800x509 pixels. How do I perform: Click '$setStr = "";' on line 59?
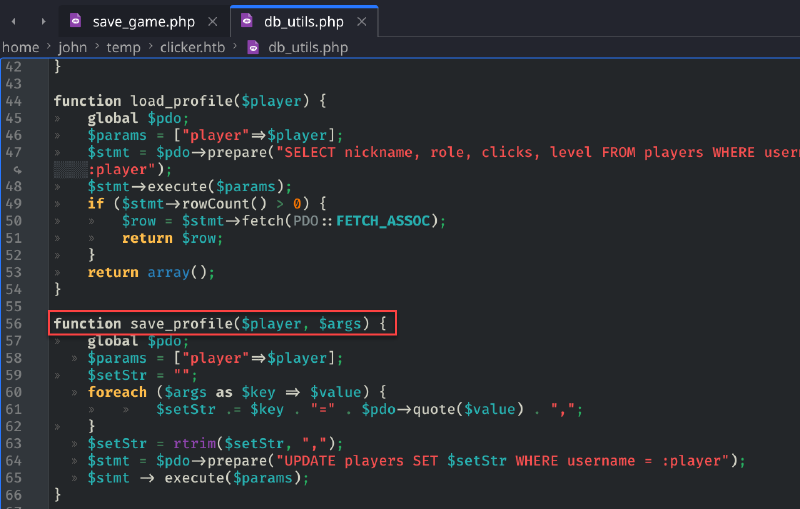point(142,375)
